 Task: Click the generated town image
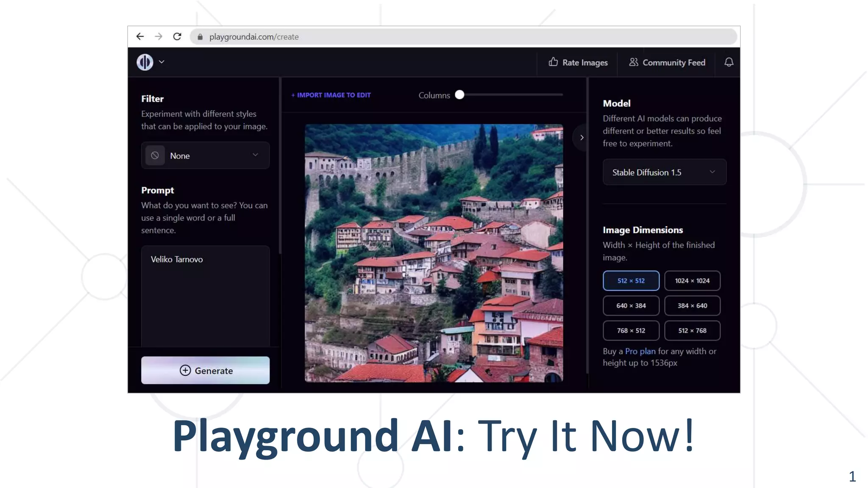434,253
